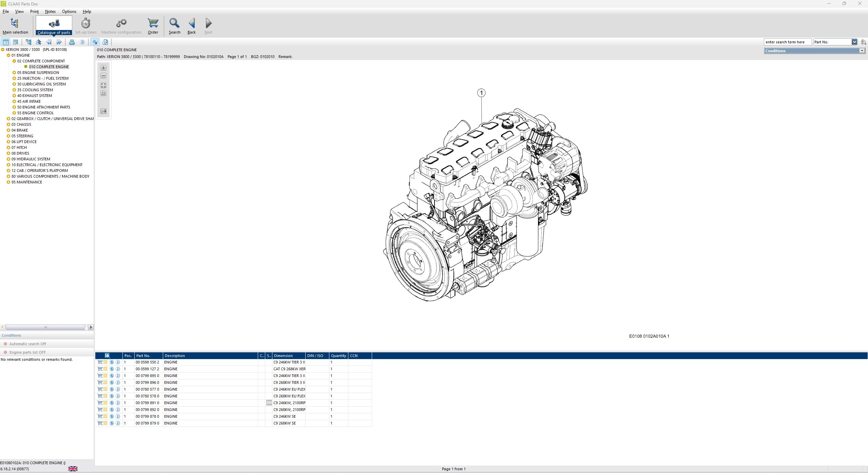
Task: Toggle Automatic search Off condition
Action: pyautogui.click(x=28, y=344)
